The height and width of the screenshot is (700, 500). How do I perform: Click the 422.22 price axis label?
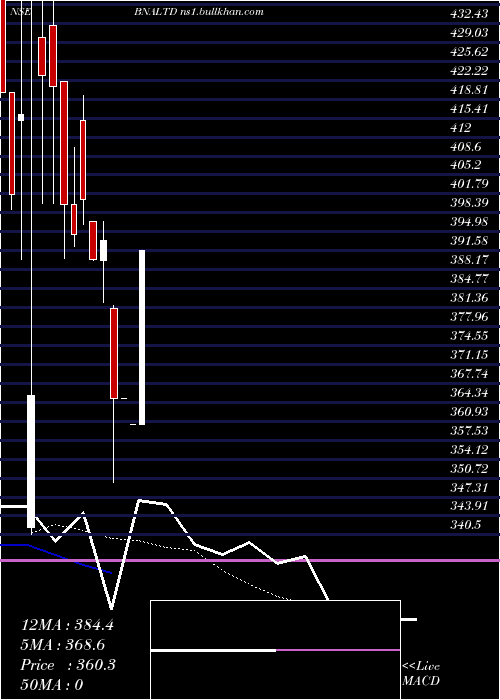(x=469, y=71)
